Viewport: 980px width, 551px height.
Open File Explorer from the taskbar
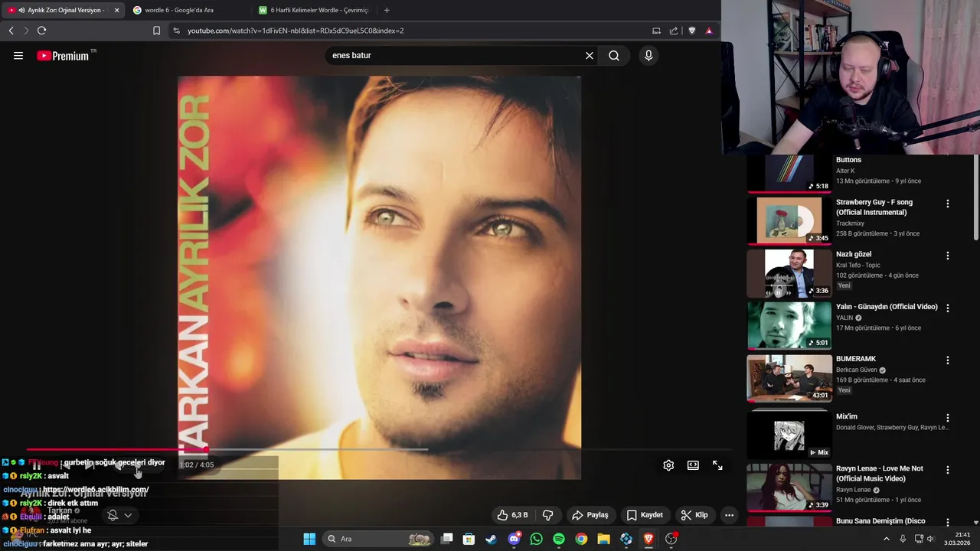603,539
